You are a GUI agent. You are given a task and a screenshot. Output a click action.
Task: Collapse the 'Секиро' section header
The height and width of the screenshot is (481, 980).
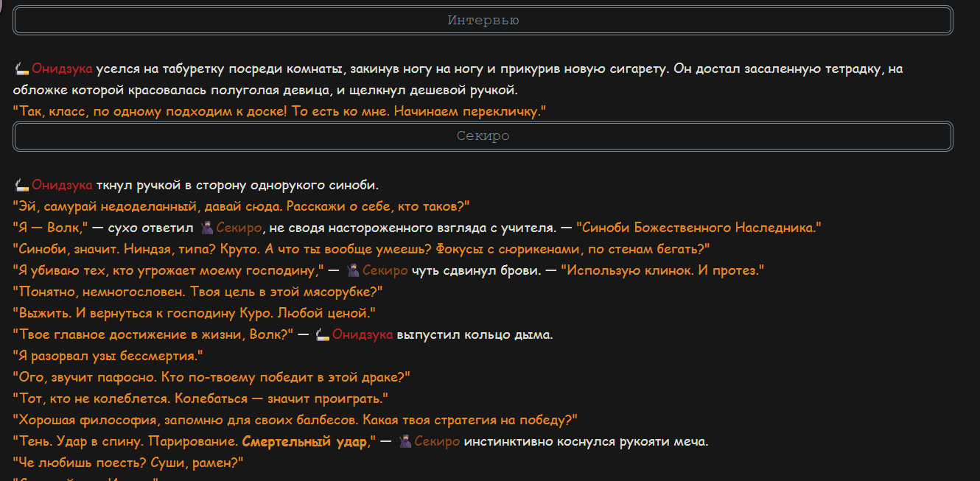(x=483, y=136)
